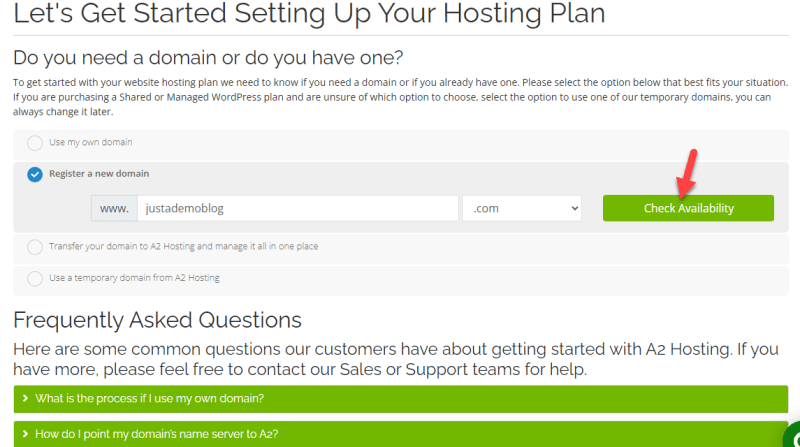Image resolution: width=800 pixels, height=447 pixels.
Task: Expand 'What is the process if I use my own domain?'
Action: click(401, 399)
